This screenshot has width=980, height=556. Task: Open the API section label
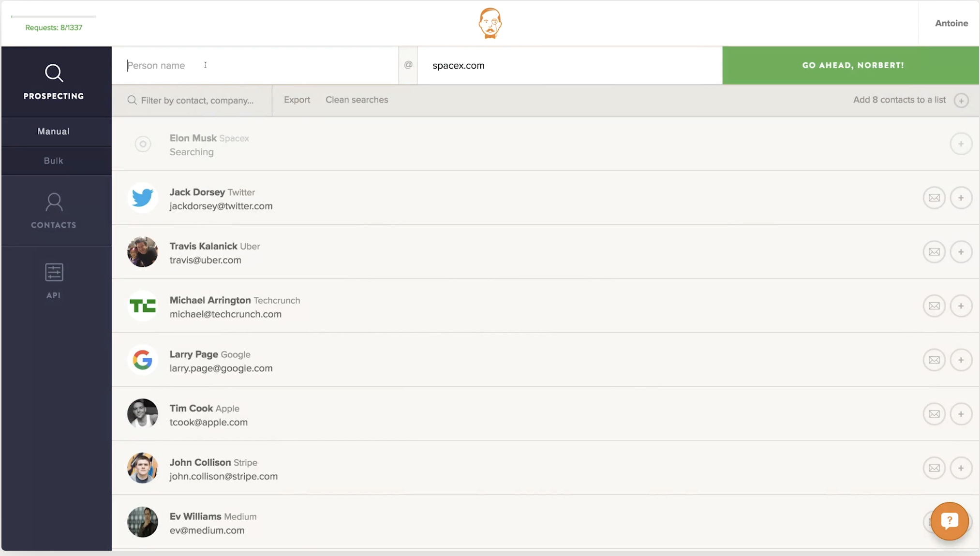coord(54,295)
